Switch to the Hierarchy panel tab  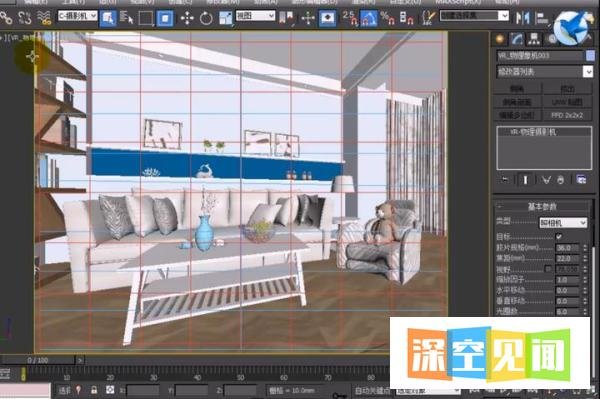534,39
